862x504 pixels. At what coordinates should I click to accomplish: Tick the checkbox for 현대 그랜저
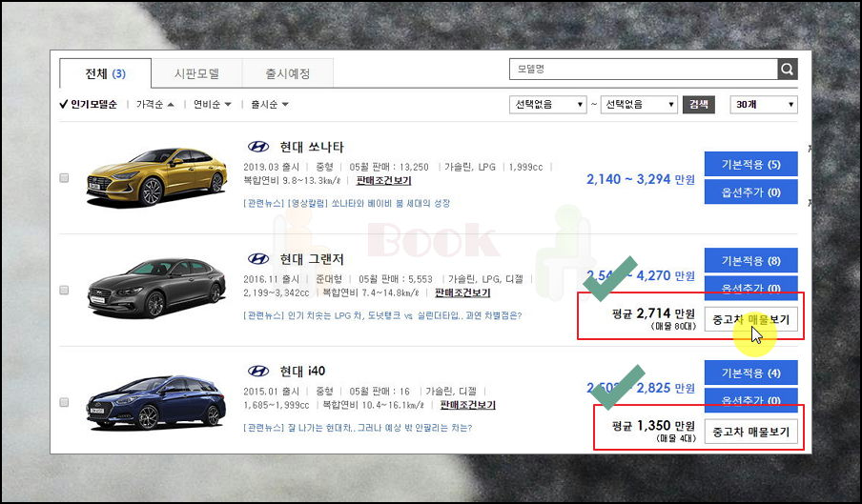pyautogui.click(x=64, y=290)
